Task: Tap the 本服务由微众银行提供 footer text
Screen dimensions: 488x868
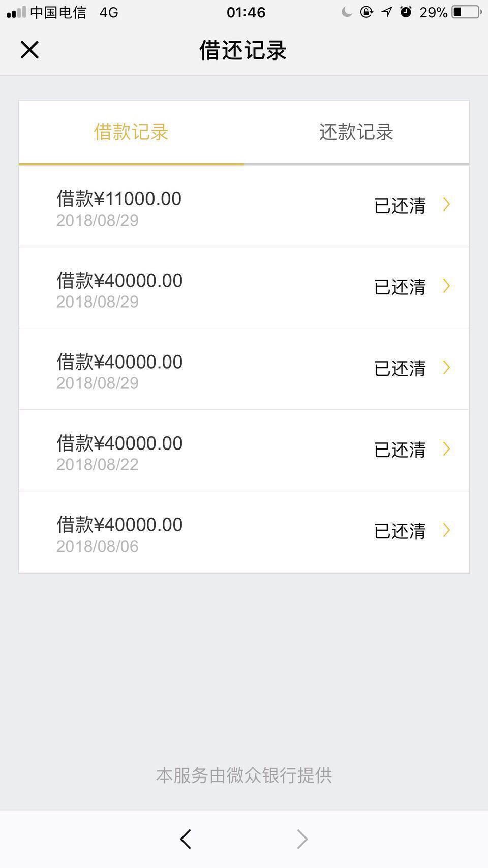Action: 244,775
